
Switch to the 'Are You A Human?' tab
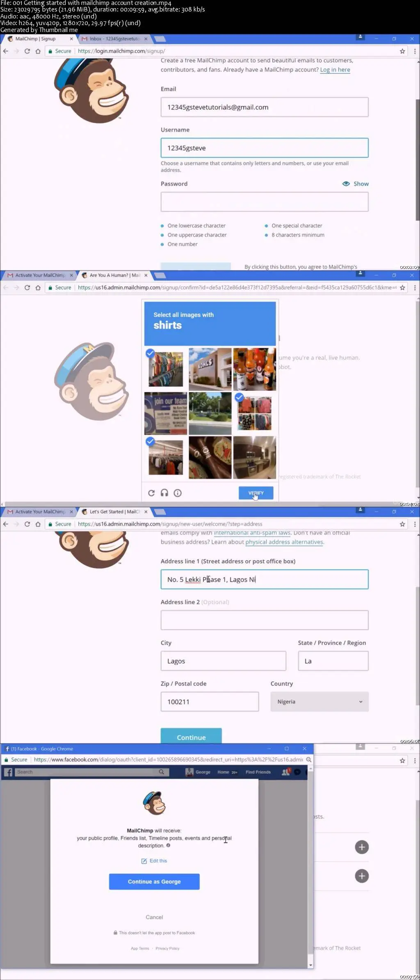[114, 275]
